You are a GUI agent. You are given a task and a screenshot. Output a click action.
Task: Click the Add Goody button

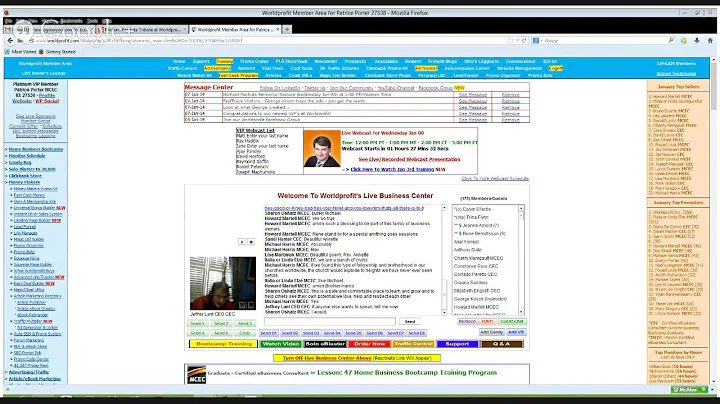click(x=491, y=332)
